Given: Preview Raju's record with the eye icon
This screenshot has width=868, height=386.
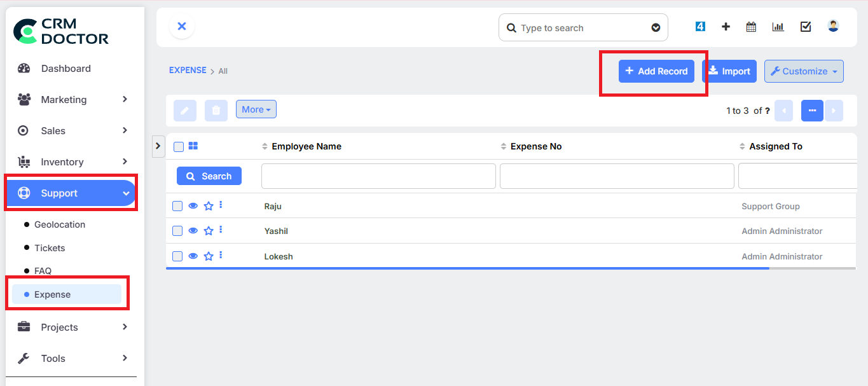Looking at the screenshot, I should (193, 205).
